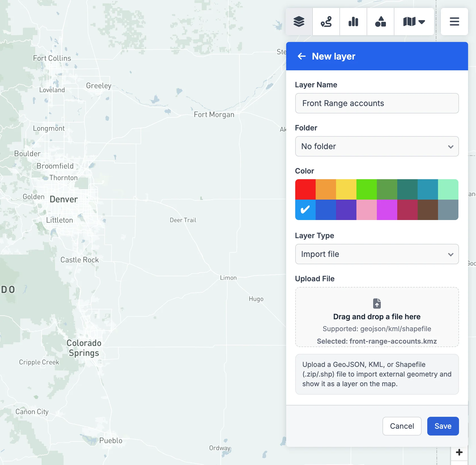
Task: Click the Denver label on map
Action: pos(64,199)
